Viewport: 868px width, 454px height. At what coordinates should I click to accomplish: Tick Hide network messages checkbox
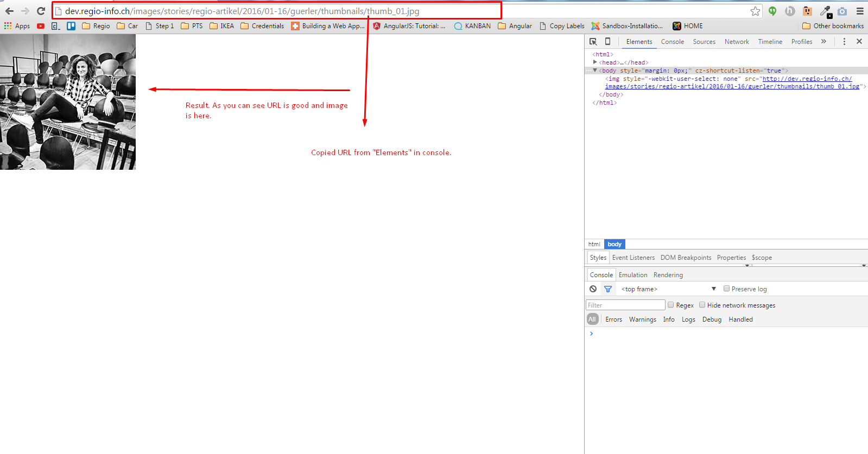(702, 305)
